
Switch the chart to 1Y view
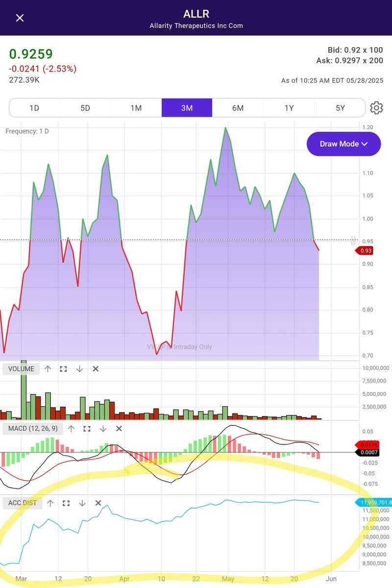pos(288,108)
